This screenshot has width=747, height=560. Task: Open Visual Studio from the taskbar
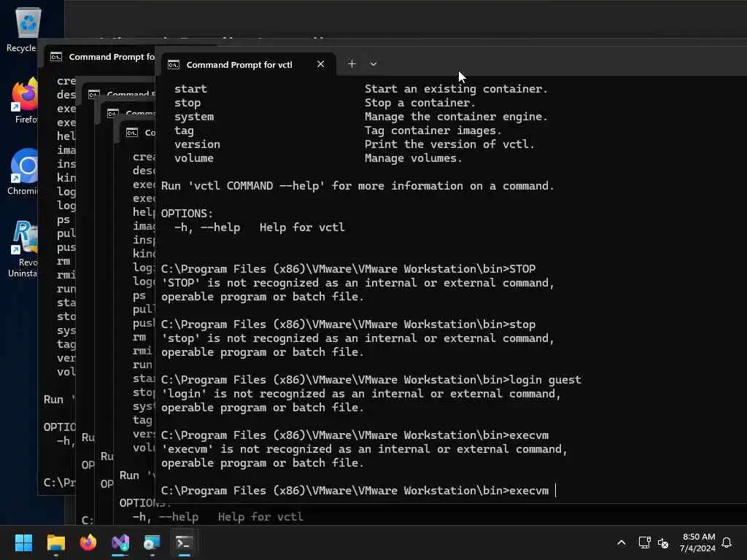(120, 542)
